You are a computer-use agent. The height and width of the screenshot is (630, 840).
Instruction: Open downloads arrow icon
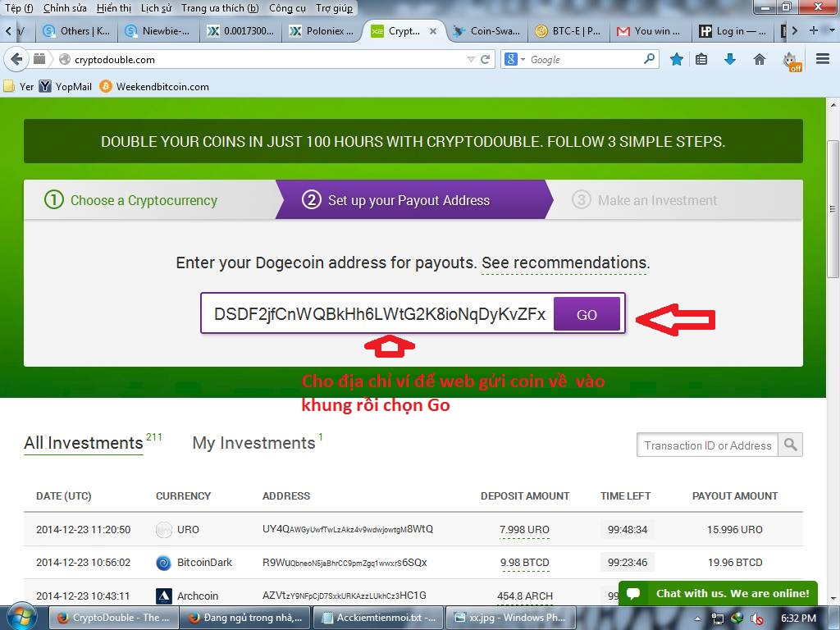click(729, 59)
